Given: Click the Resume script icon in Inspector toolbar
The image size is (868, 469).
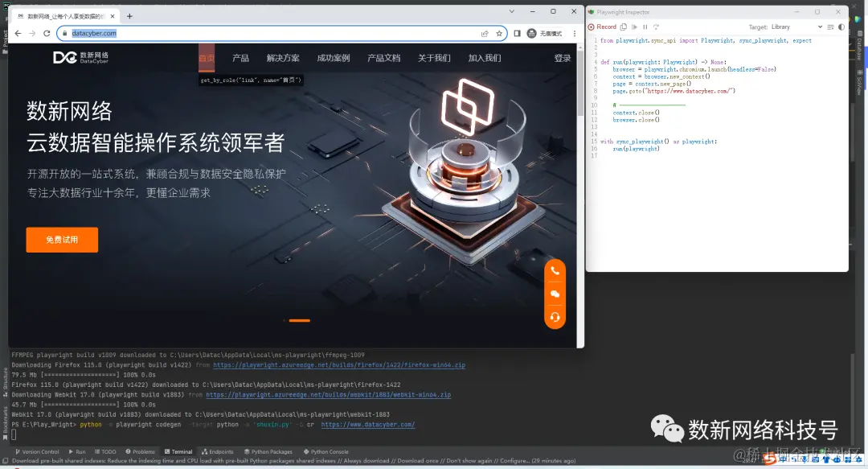Looking at the screenshot, I should point(636,27).
